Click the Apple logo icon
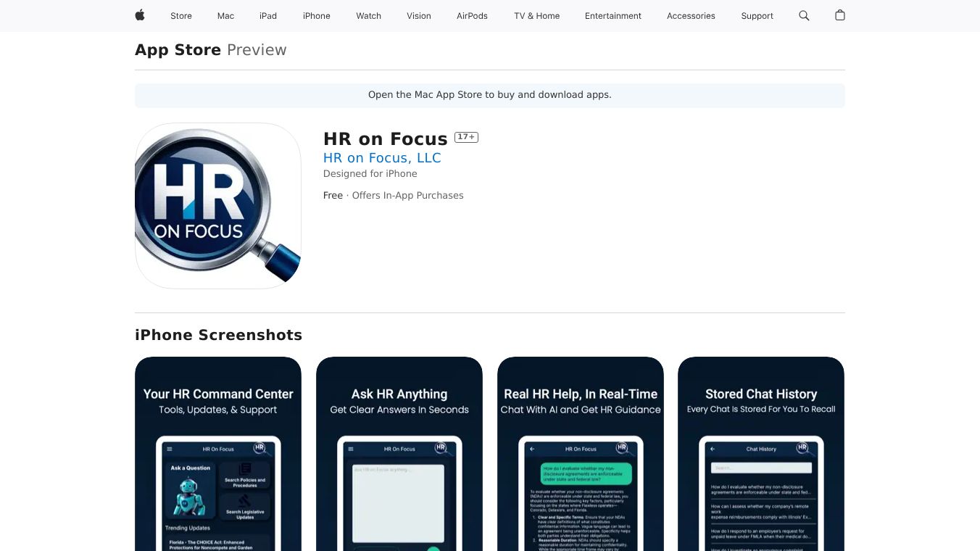The image size is (980, 551). [x=140, y=15]
